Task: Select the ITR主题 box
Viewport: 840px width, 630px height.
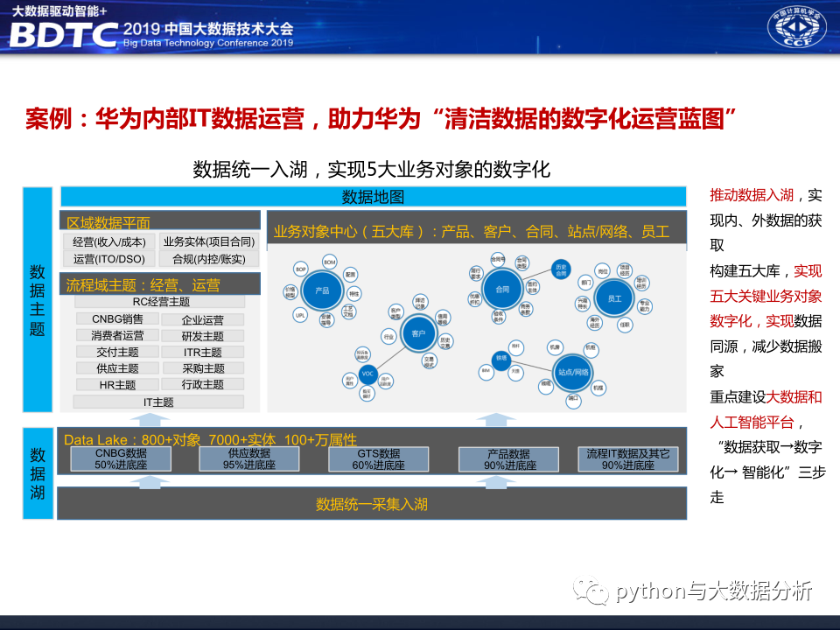Action: pos(202,352)
